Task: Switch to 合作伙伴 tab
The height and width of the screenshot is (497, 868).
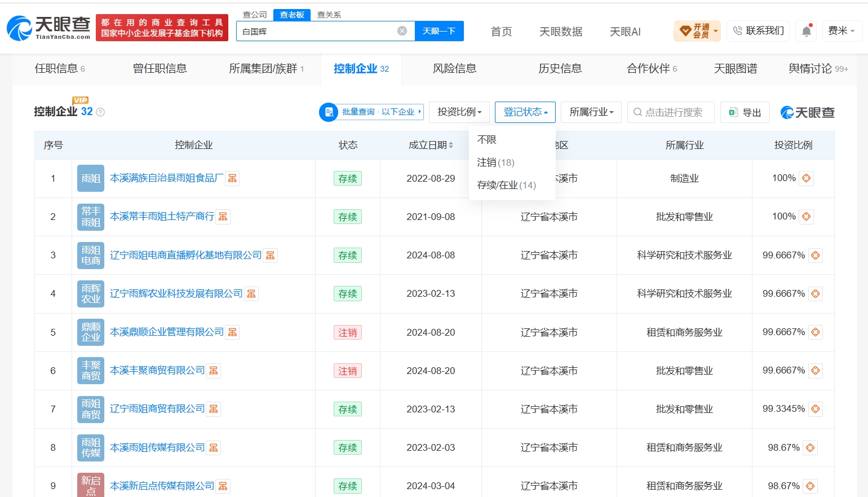Action: (652, 69)
